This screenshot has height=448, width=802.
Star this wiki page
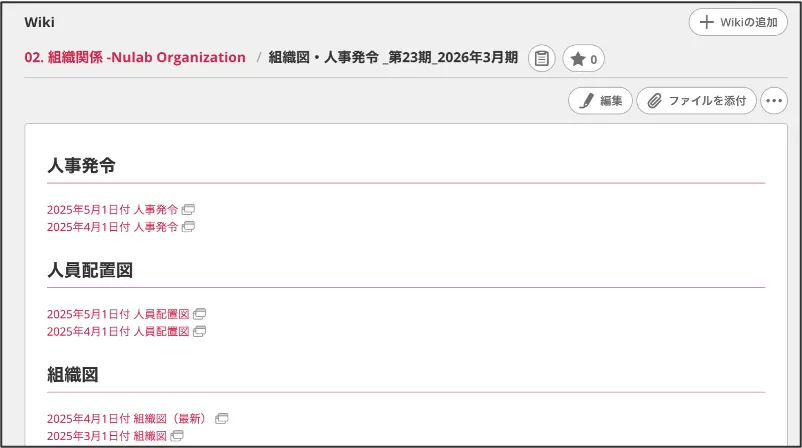click(584, 58)
